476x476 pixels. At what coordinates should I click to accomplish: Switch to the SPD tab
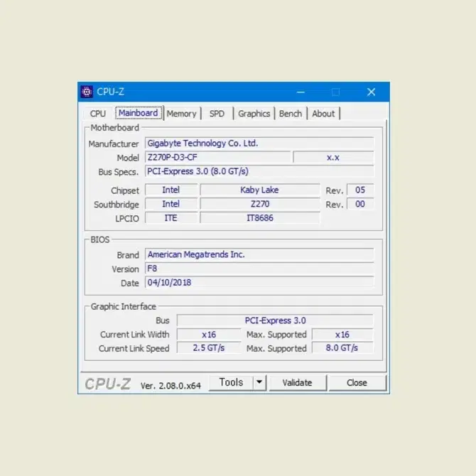pos(217,114)
